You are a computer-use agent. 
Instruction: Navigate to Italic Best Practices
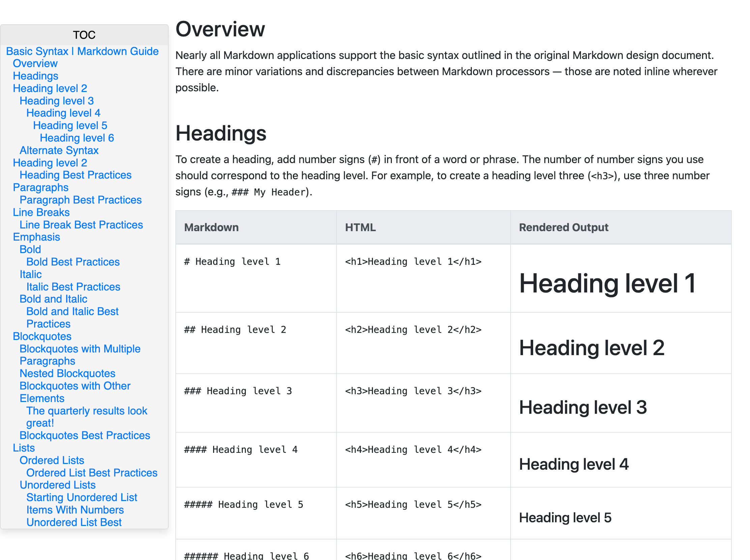point(73,287)
